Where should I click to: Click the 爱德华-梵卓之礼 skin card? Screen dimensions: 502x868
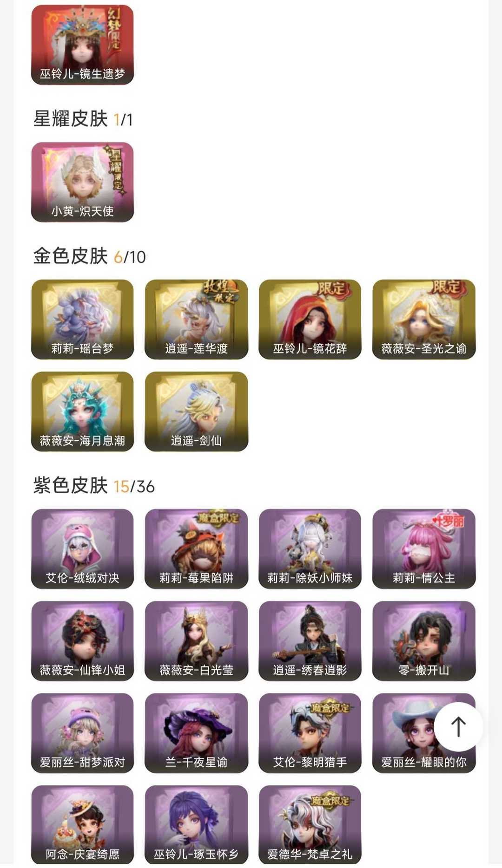(x=310, y=825)
